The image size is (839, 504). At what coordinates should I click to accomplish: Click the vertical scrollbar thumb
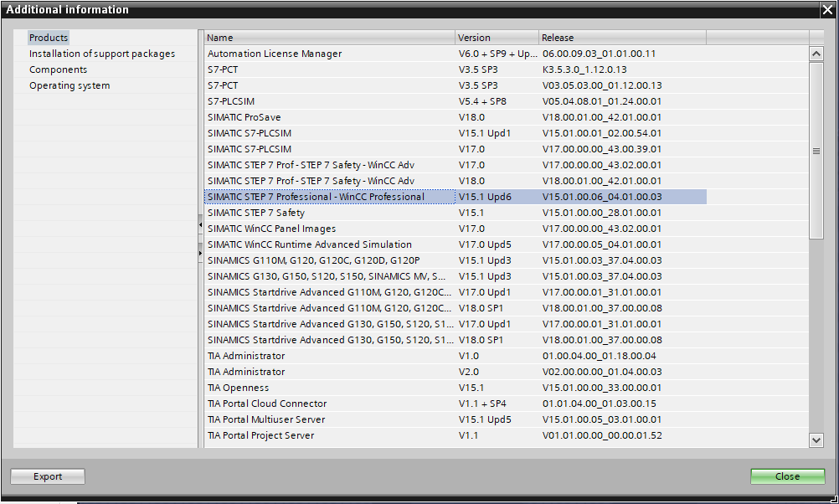[x=816, y=151]
